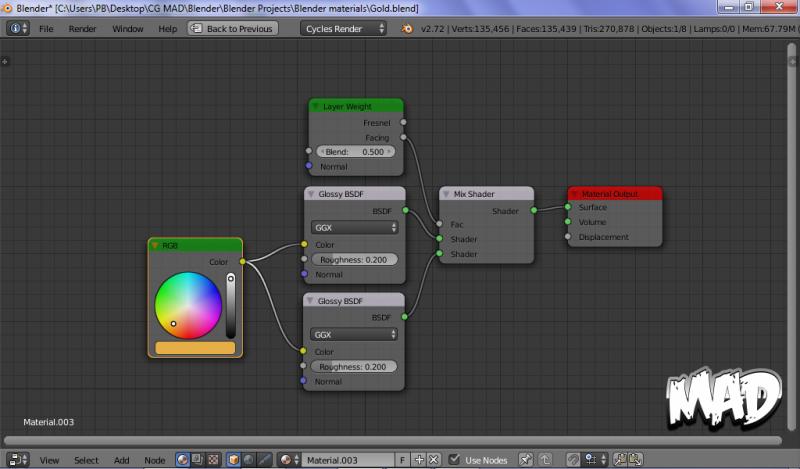This screenshot has height=469, width=800.
Task: Add new material with plus icon
Action: pyautogui.click(x=419, y=460)
